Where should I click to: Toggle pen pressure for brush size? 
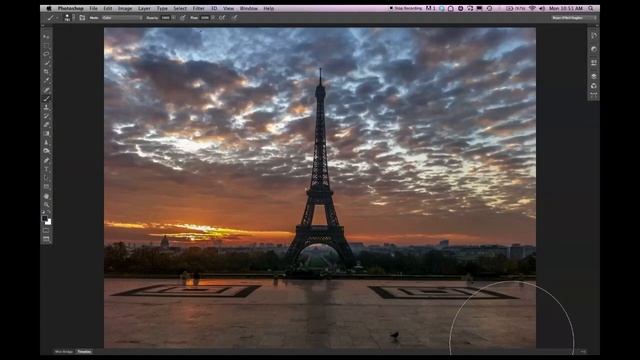234,18
